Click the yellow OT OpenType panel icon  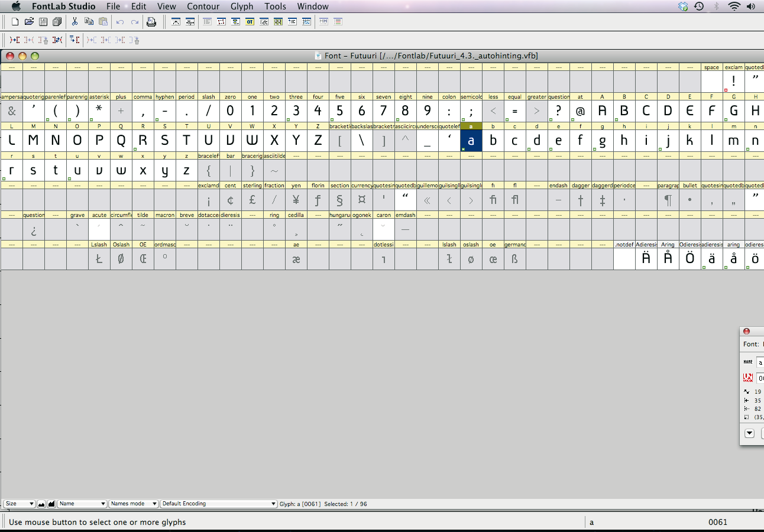coord(250,22)
